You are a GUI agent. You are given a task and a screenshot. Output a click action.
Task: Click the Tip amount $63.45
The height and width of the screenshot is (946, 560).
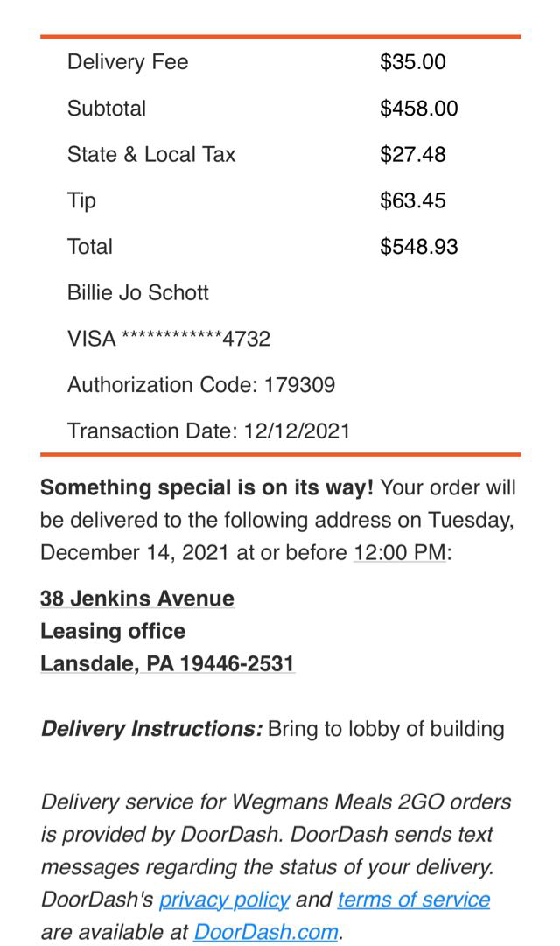tap(412, 200)
